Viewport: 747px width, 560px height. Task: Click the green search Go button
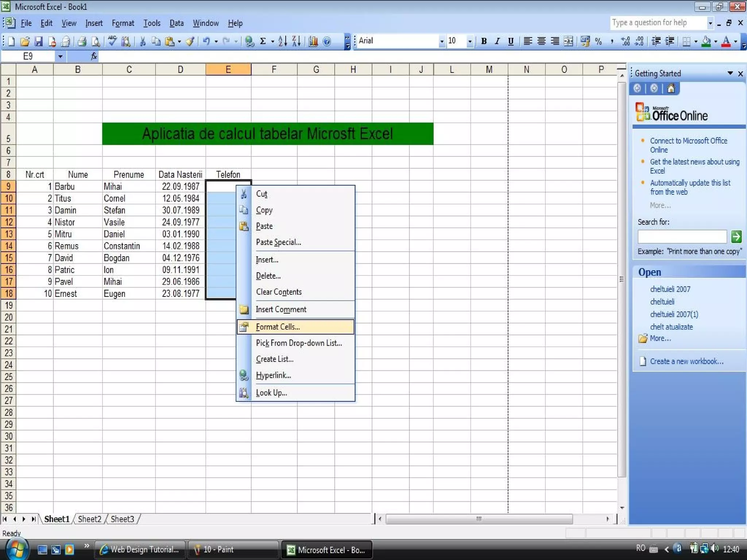736,237
